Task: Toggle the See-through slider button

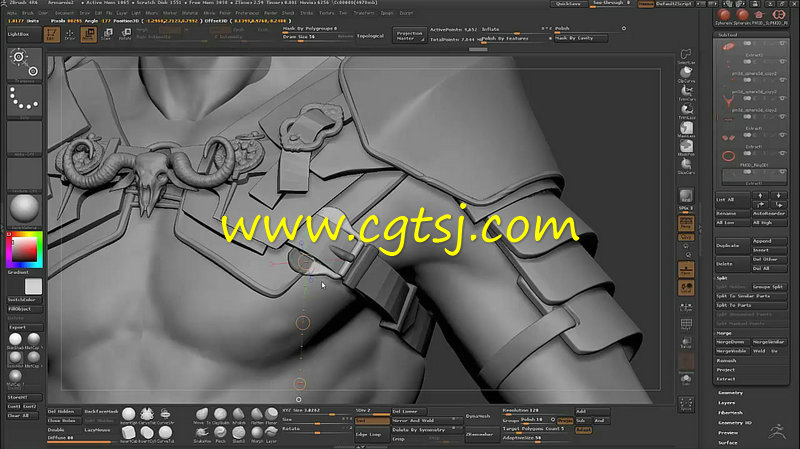Action: click(611, 3)
